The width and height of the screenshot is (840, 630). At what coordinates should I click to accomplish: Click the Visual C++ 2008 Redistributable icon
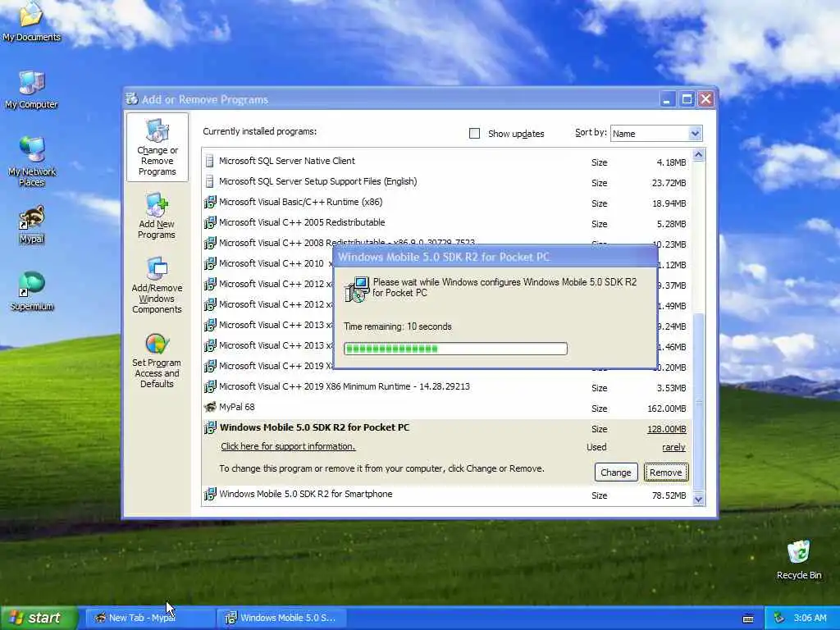click(x=210, y=243)
